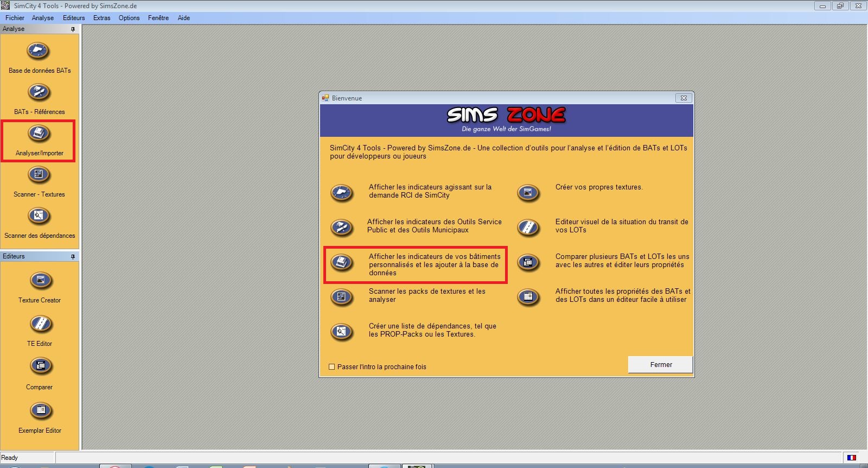Click 'Ready' status bar text
Screen dimensions: 868x468
click(x=10, y=458)
